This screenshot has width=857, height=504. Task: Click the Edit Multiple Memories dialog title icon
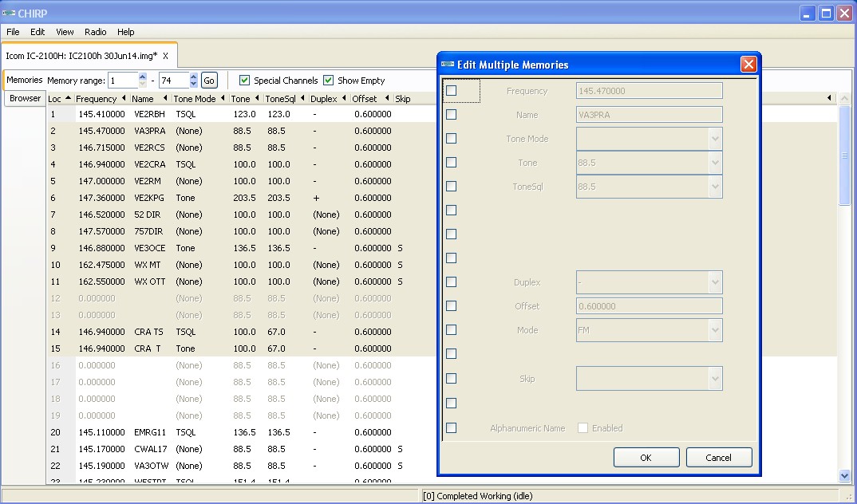448,65
